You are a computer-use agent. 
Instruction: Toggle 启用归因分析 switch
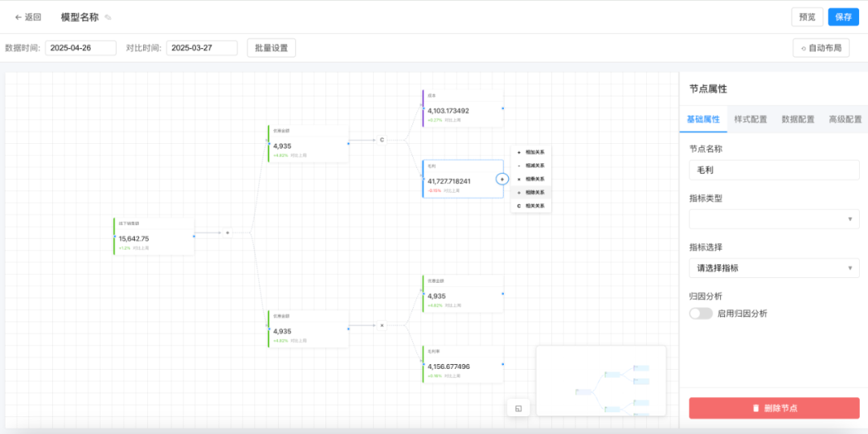701,313
